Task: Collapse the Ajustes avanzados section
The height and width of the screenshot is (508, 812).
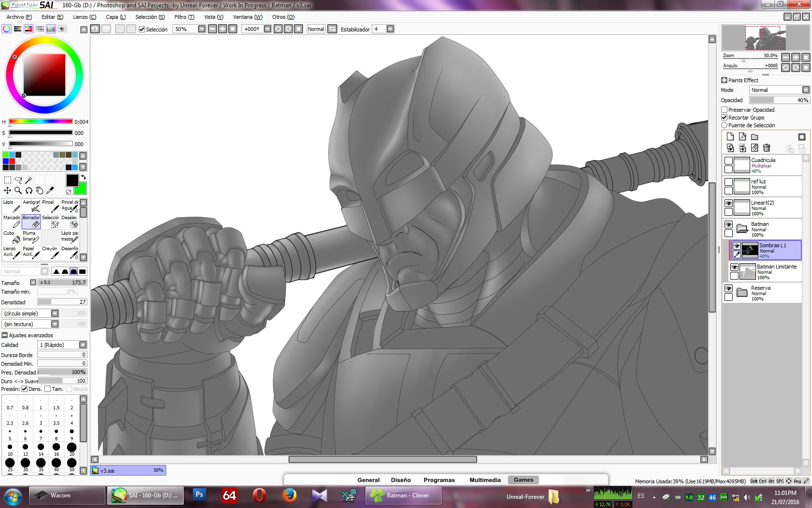Action: pyautogui.click(x=4, y=335)
